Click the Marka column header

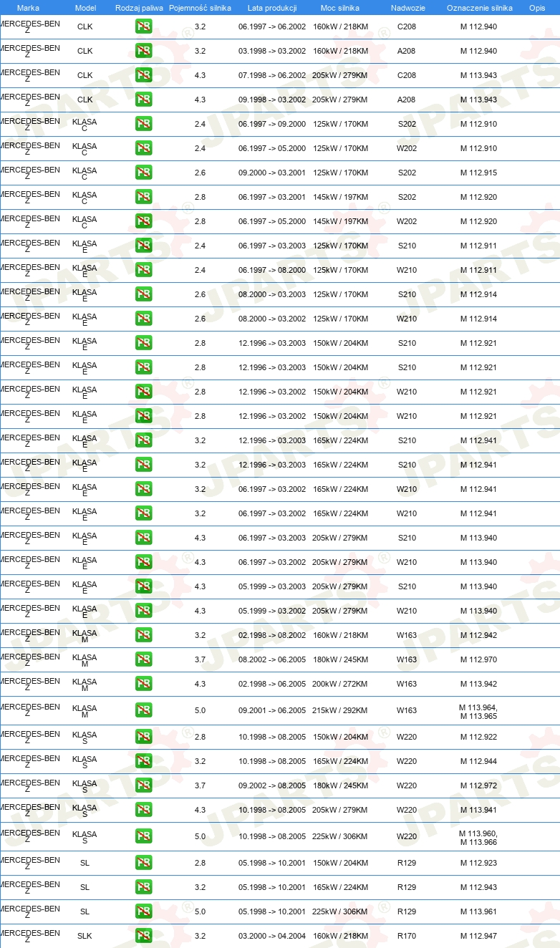29,7
